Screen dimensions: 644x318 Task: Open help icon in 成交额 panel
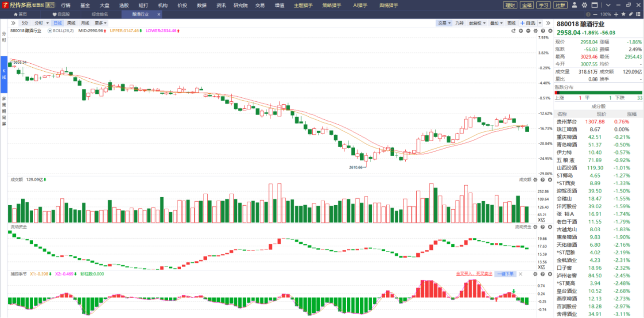click(542, 180)
